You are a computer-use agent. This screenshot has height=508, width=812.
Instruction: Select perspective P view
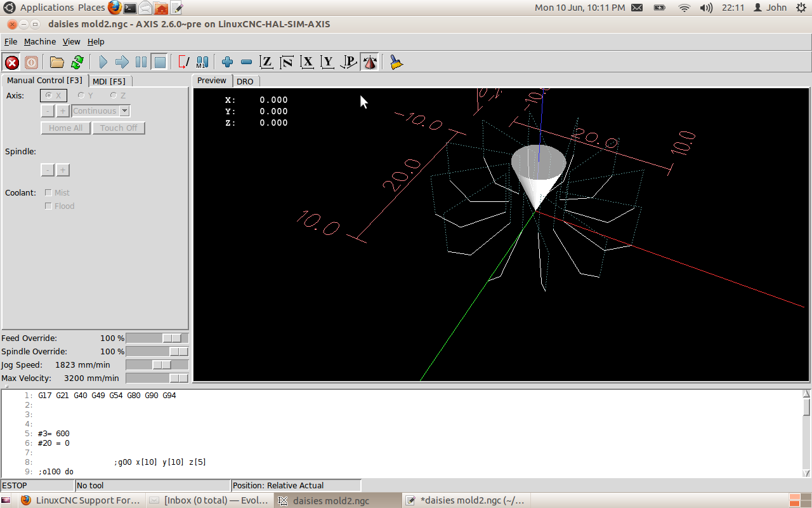click(348, 62)
